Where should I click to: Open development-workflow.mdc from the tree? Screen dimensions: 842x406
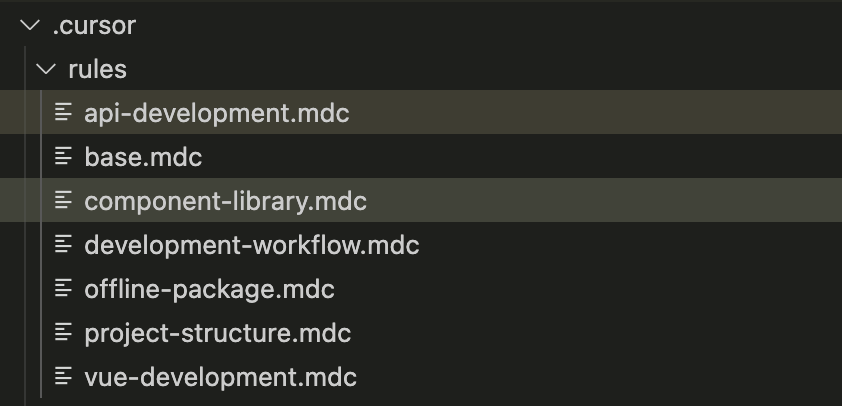252,245
